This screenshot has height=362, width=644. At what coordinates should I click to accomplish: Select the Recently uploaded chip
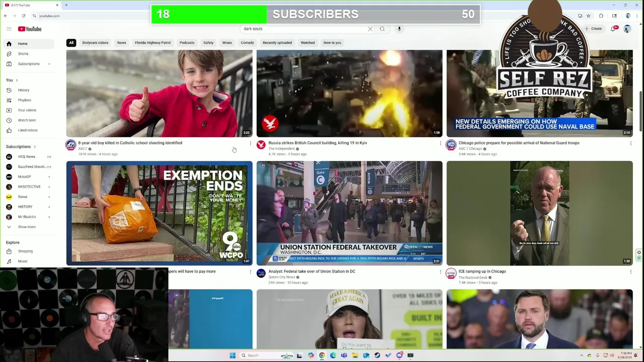click(x=277, y=43)
